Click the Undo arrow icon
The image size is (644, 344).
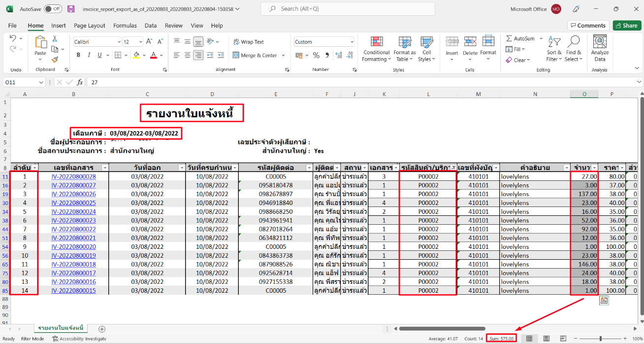(x=13, y=38)
